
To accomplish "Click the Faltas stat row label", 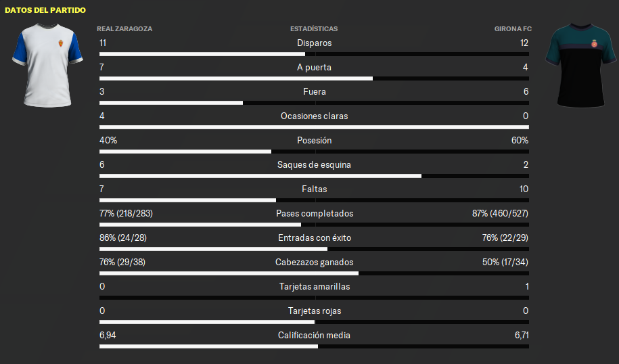I will pyautogui.click(x=314, y=189).
